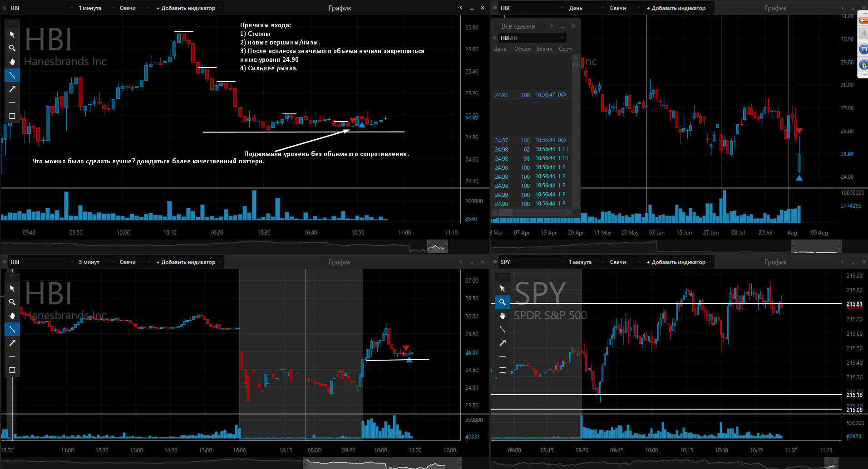The height and width of the screenshot is (469, 868).
Task: Select the pointer tool in the 5-minute HBI chart
Action: [12, 288]
